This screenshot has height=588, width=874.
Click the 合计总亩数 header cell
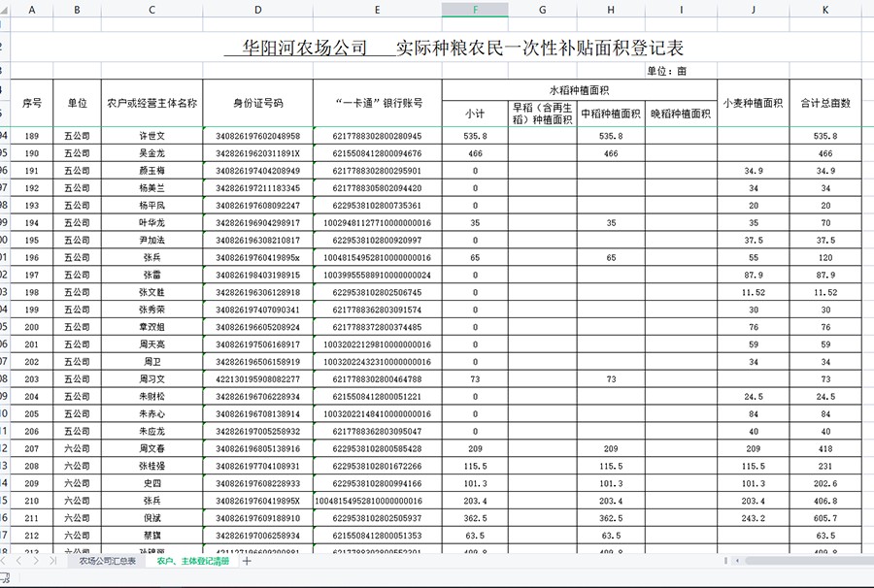click(x=825, y=103)
